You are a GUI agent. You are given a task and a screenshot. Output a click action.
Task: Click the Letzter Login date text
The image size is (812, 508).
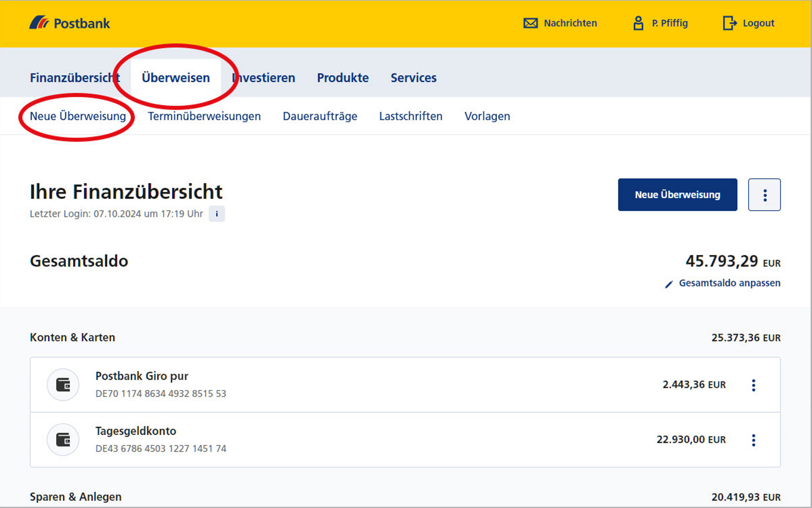point(116,214)
